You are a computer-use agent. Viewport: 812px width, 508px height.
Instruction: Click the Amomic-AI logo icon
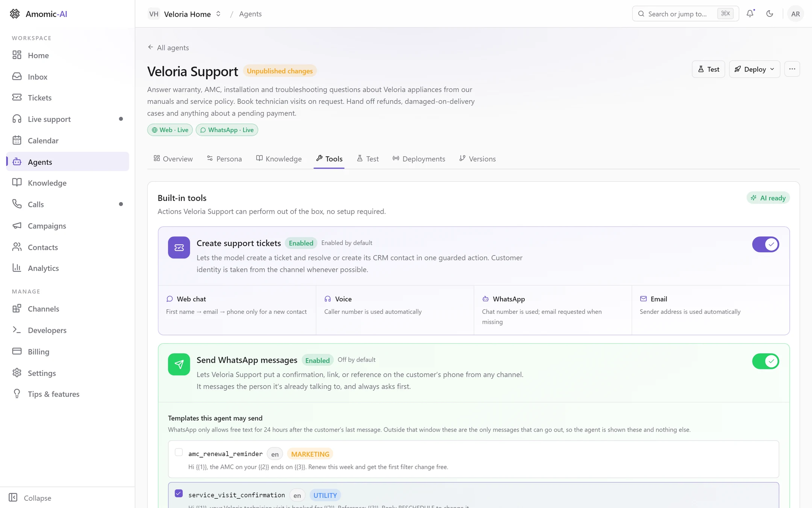point(15,14)
